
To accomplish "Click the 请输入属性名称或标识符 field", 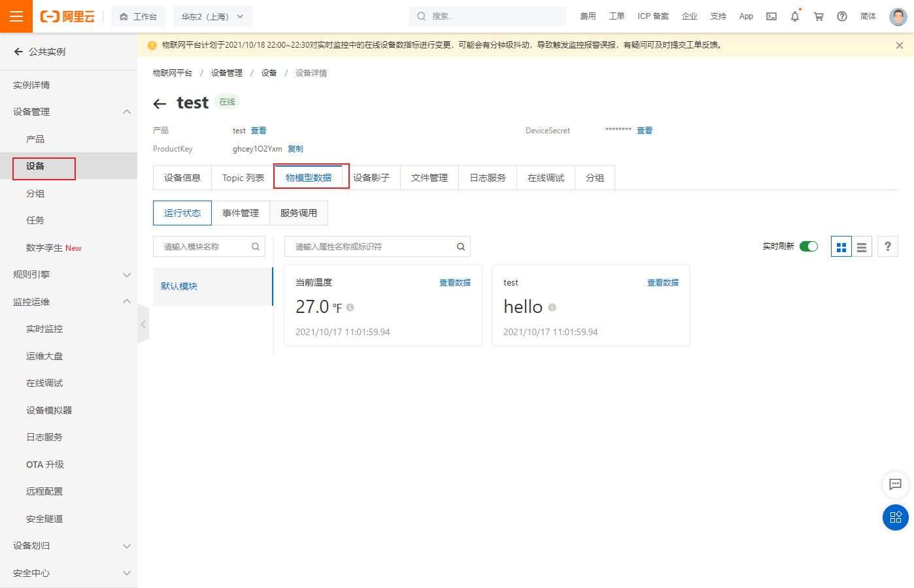I will point(377,246).
